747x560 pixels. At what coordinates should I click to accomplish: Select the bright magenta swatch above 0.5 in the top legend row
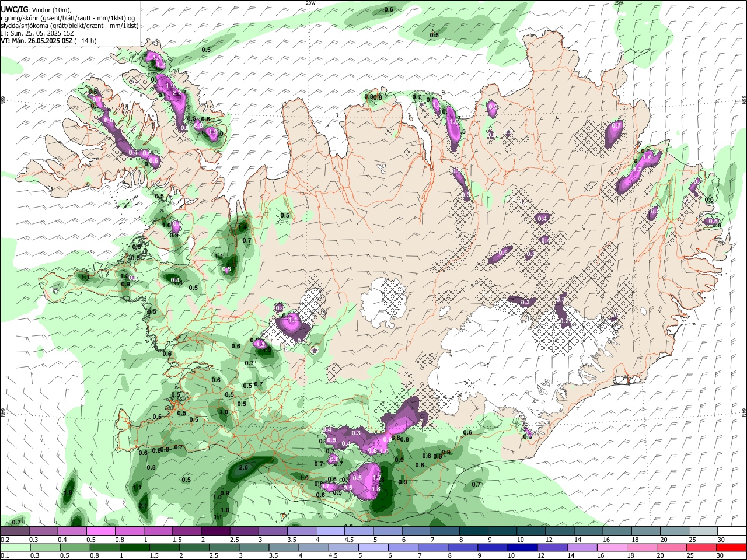101,531
